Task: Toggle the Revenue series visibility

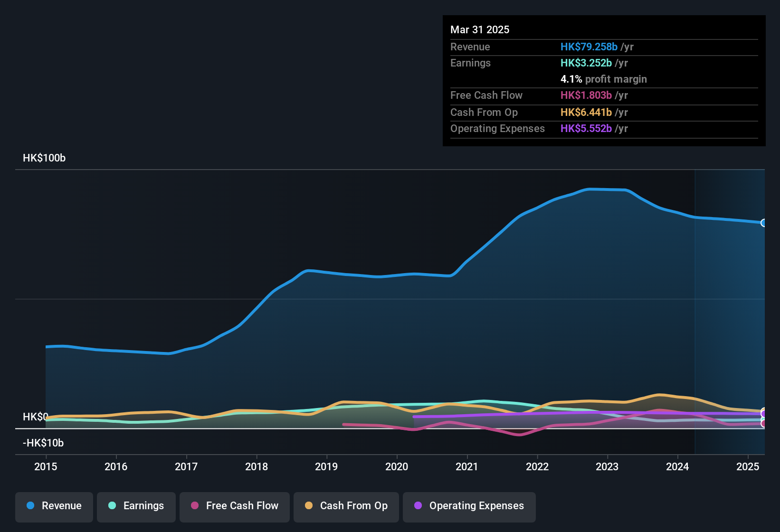Action: coord(54,506)
